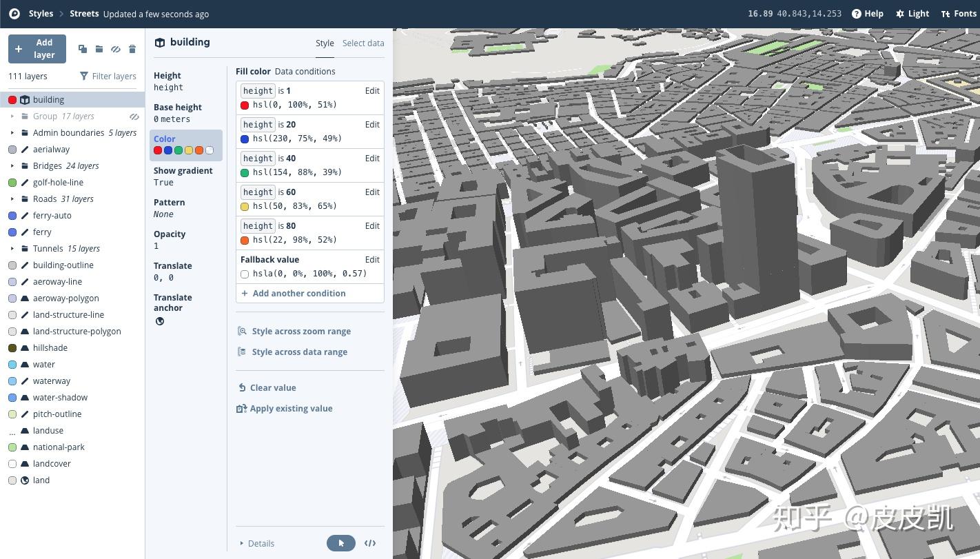Expand the Roads layer group
The height and width of the screenshot is (559, 980).
click(x=14, y=199)
